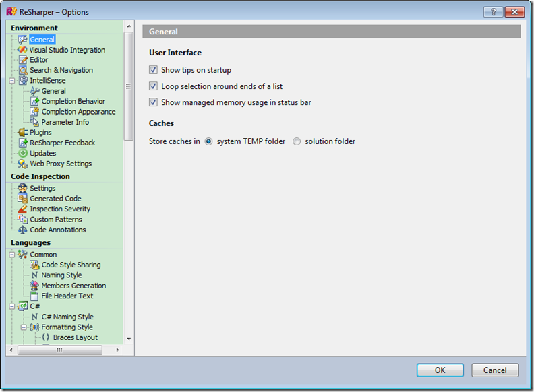Select Completion Behavior page

(73, 101)
